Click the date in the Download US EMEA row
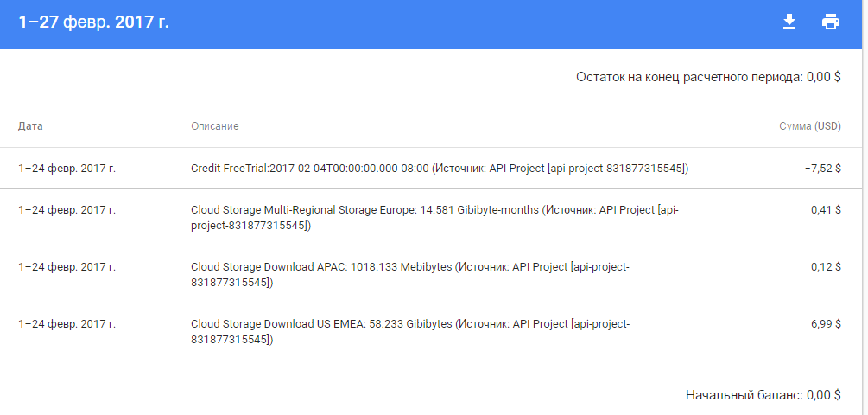 click(67, 323)
